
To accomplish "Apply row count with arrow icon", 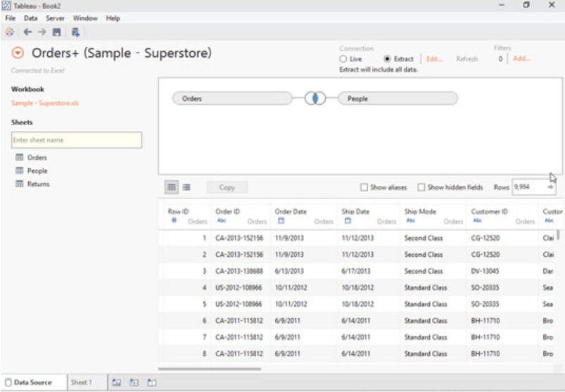I will (550, 187).
